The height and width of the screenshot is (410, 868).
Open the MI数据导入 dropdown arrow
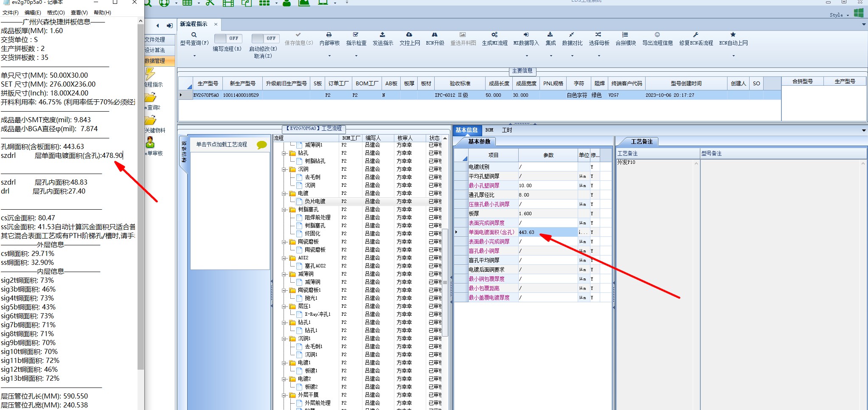coord(526,56)
